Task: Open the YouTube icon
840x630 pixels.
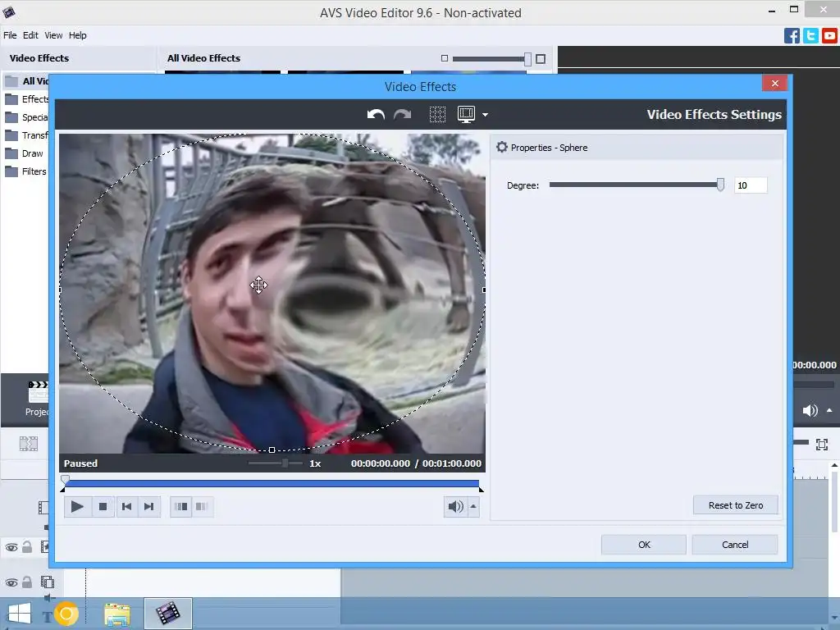Action: (829, 36)
